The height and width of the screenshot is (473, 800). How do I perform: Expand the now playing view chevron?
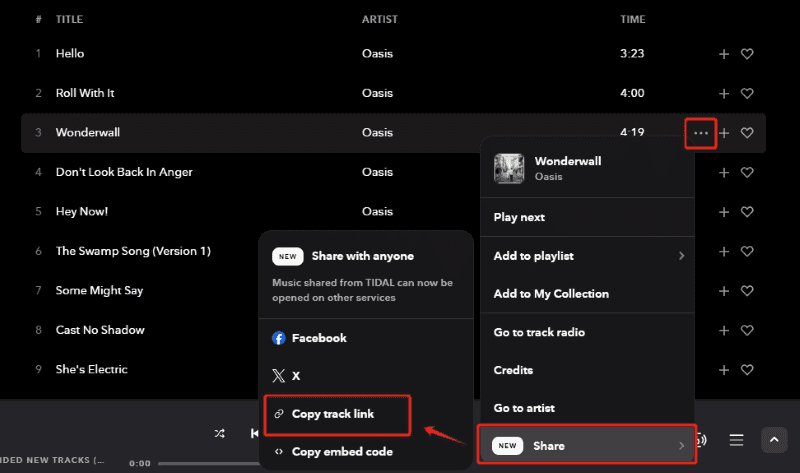click(x=774, y=440)
